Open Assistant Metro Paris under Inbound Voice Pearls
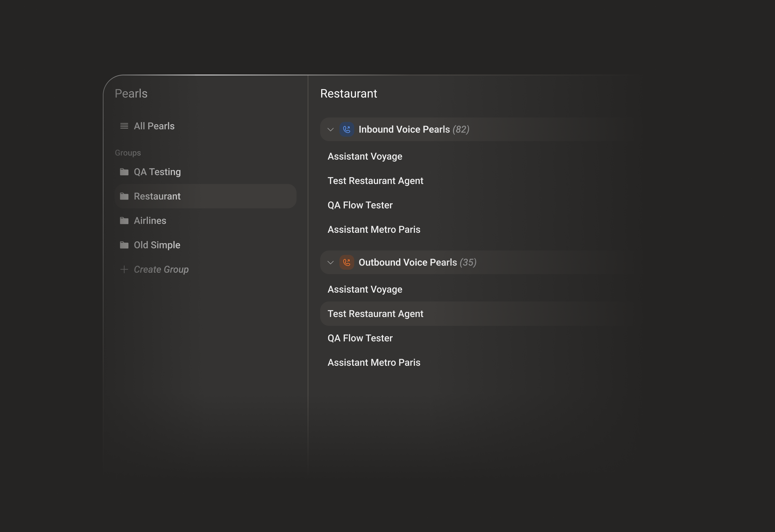775x532 pixels. (x=374, y=229)
